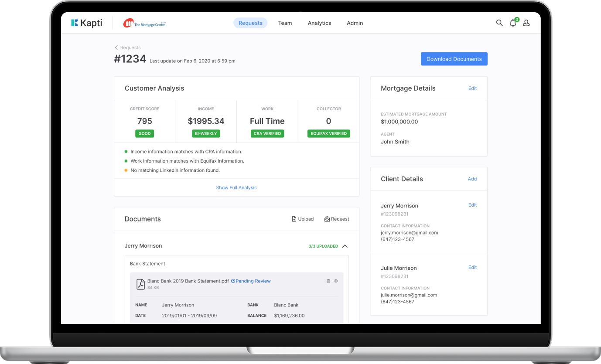Open the Admin tab
This screenshot has width=601, height=364.
(355, 23)
